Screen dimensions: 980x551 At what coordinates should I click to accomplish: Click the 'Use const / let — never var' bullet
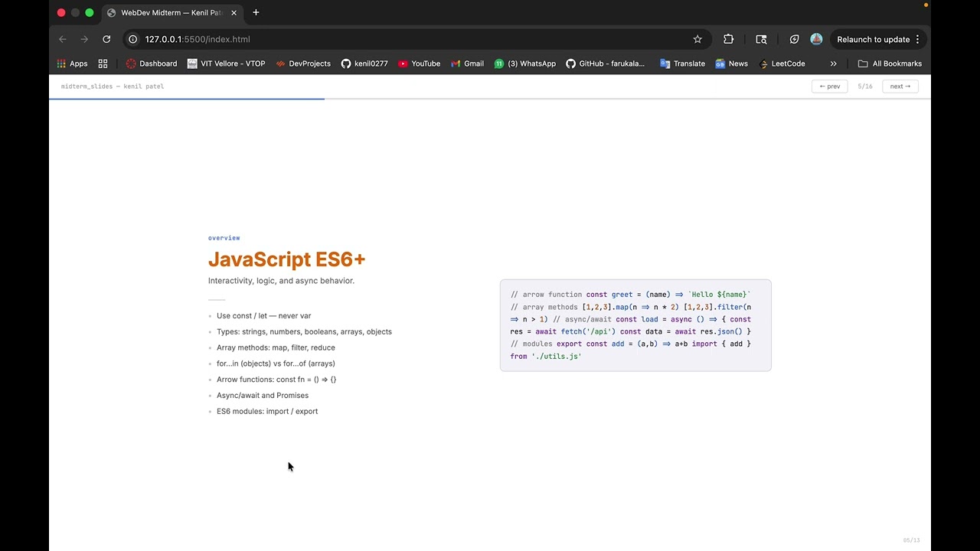pos(263,316)
